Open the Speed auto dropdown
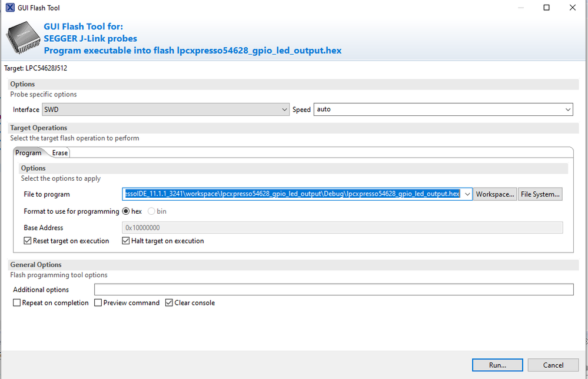The image size is (588, 379). (x=443, y=109)
